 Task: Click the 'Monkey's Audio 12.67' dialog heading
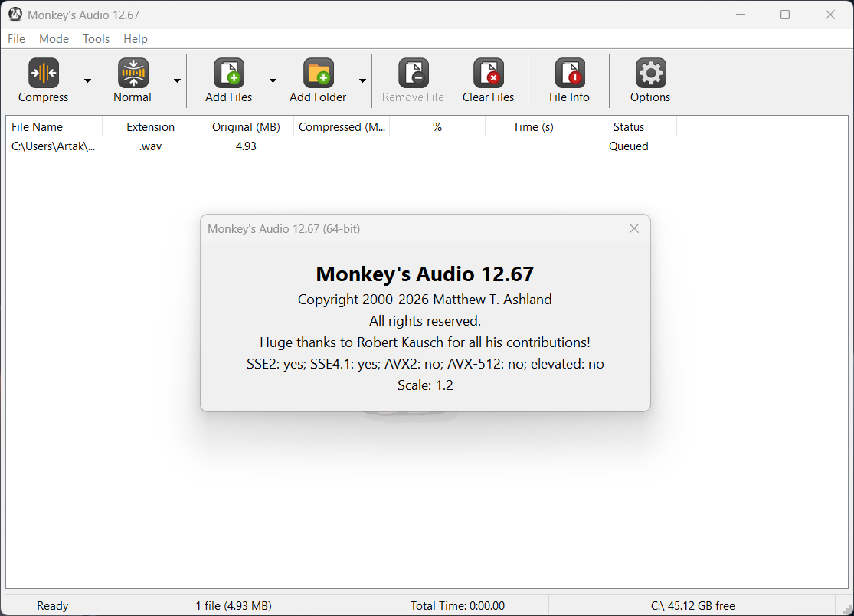[x=425, y=274]
